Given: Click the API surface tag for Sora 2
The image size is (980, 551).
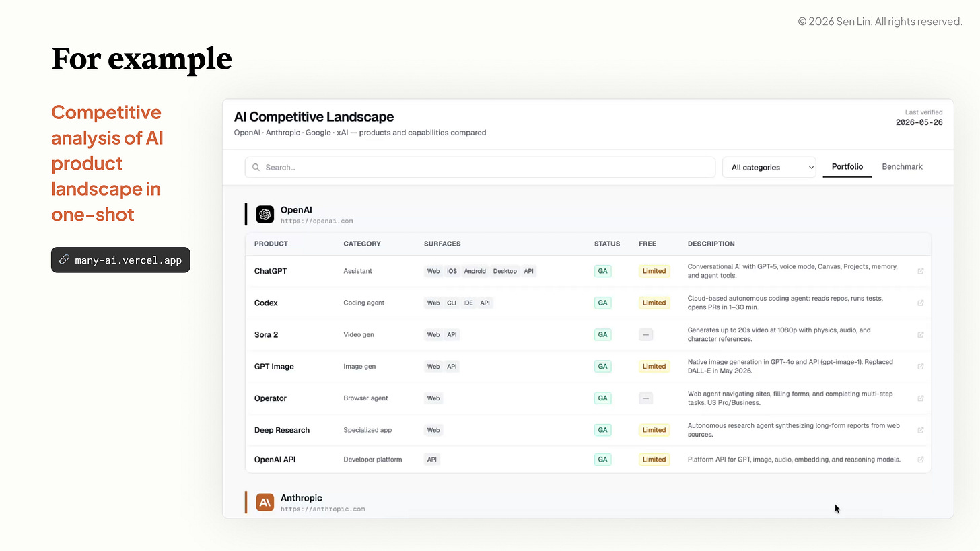Looking at the screenshot, I should pos(452,334).
